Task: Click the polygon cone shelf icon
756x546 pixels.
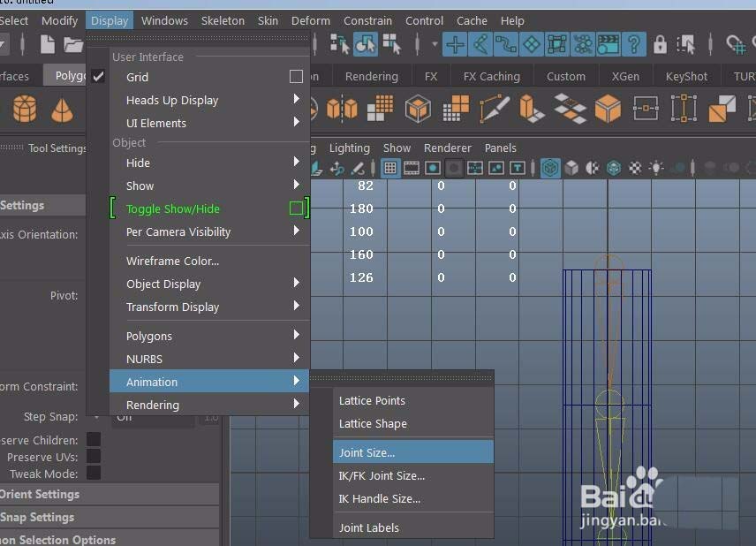Action: click(x=62, y=110)
